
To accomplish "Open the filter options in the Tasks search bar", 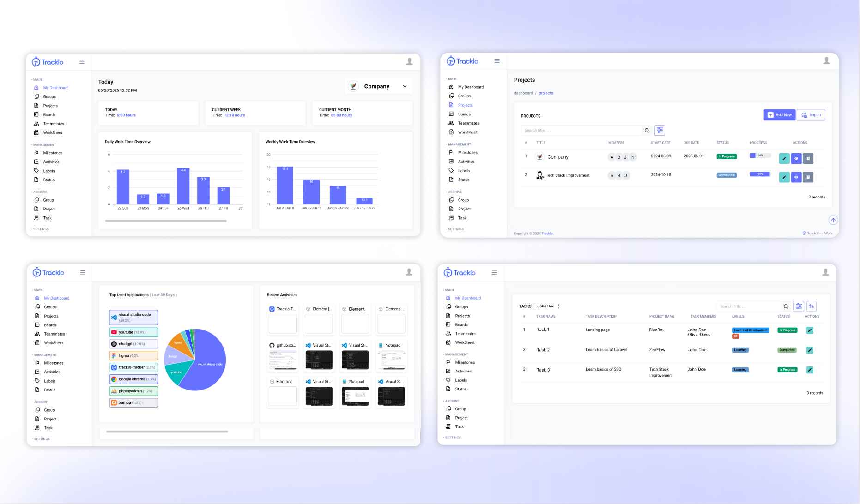I will pos(799,306).
